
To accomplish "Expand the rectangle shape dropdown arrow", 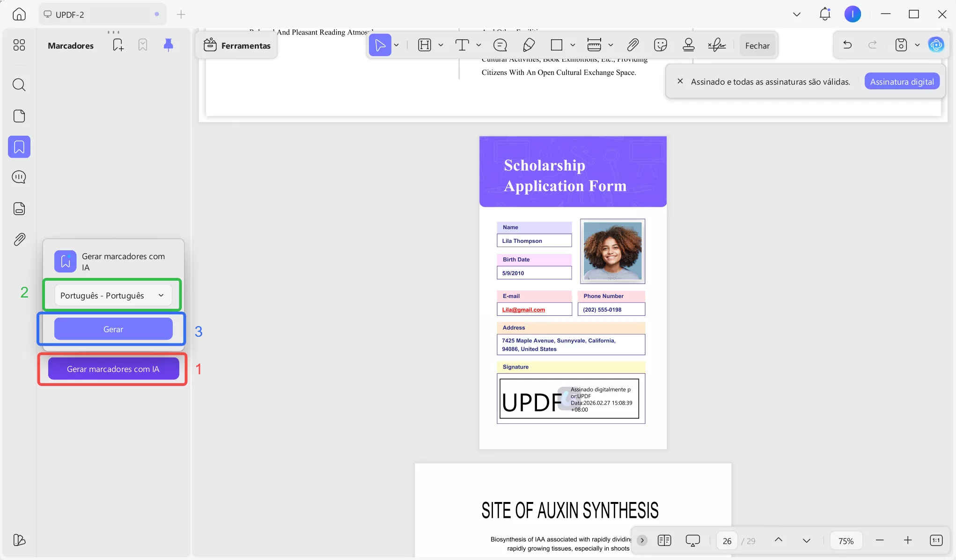I will coord(573,45).
